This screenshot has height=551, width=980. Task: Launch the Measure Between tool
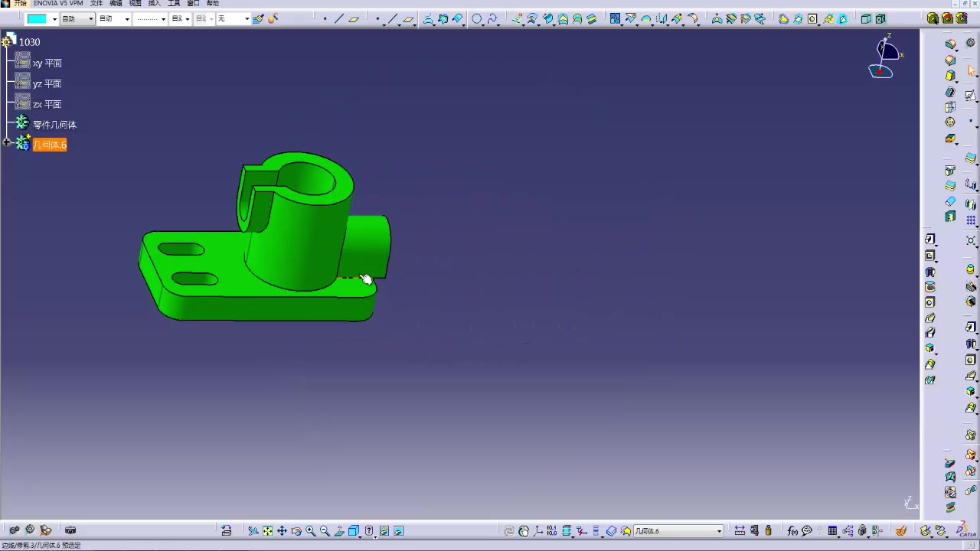tap(740, 530)
